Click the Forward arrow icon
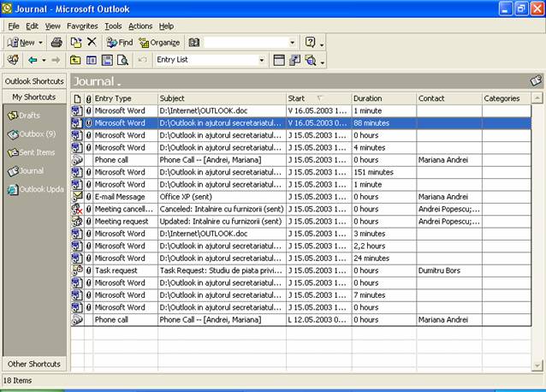This screenshot has height=392, width=546. pos(56,60)
